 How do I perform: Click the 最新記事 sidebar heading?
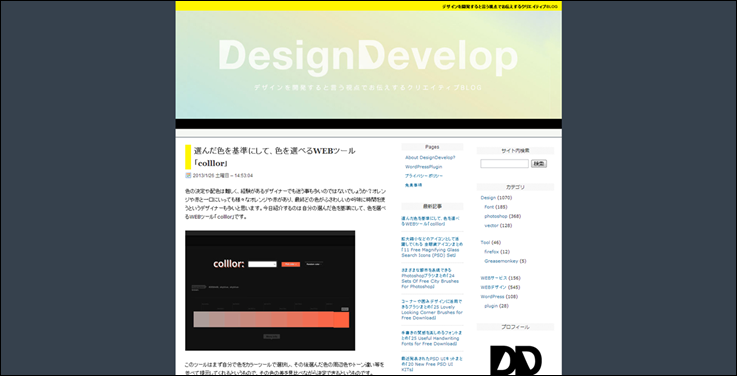(432, 206)
